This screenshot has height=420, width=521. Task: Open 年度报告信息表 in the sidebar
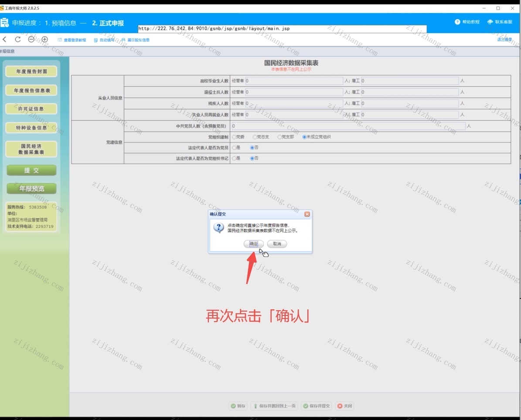click(x=31, y=90)
